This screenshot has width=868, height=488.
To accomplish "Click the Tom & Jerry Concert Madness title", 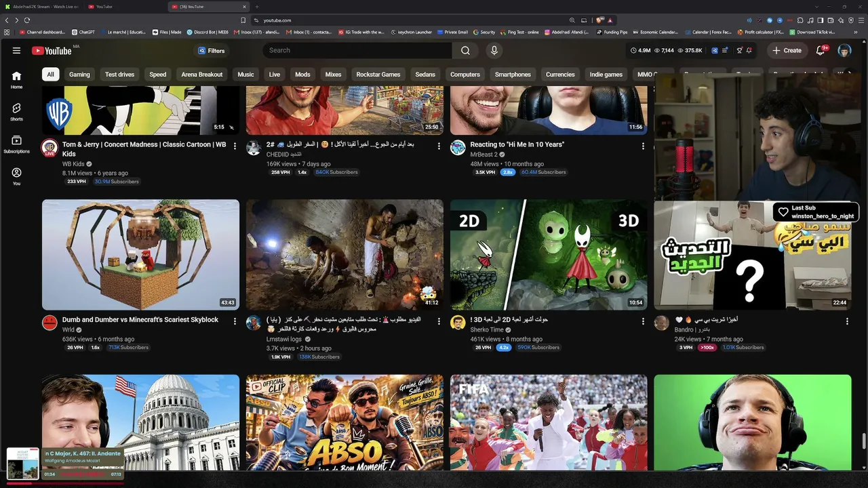I will (x=144, y=149).
